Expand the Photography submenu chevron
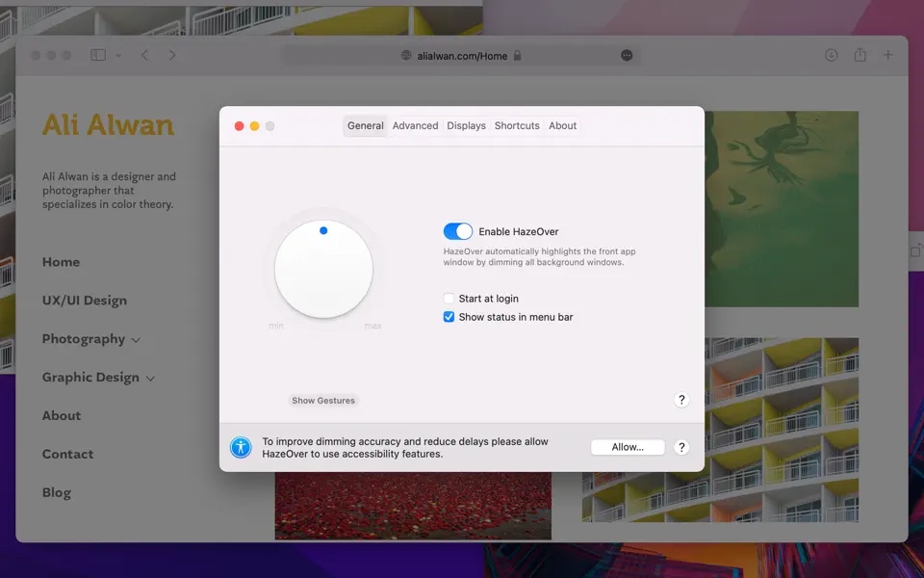The width and height of the screenshot is (924, 578). tap(136, 340)
